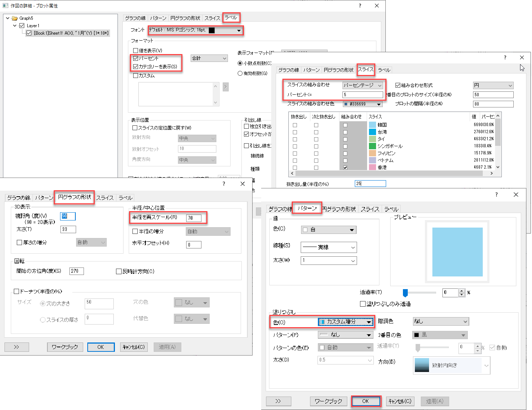Switch to the red-outlined スライス tab
This screenshot has height=410, width=532.
coord(366,69)
